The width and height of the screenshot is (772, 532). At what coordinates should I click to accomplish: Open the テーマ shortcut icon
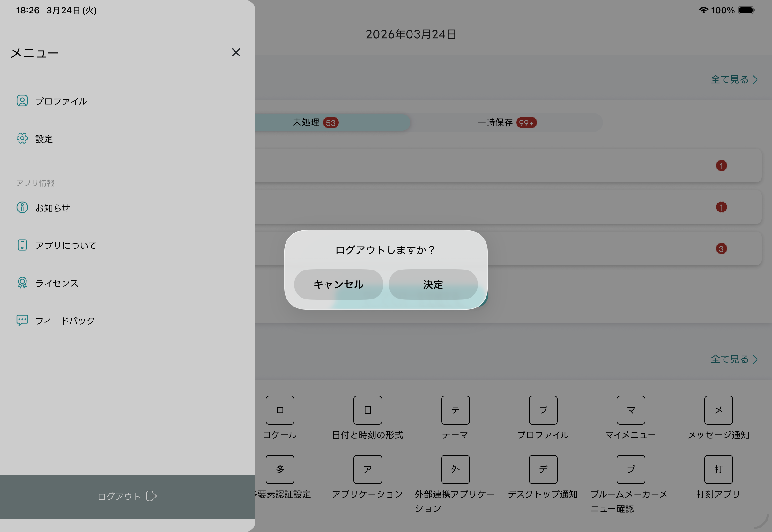[x=455, y=410]
